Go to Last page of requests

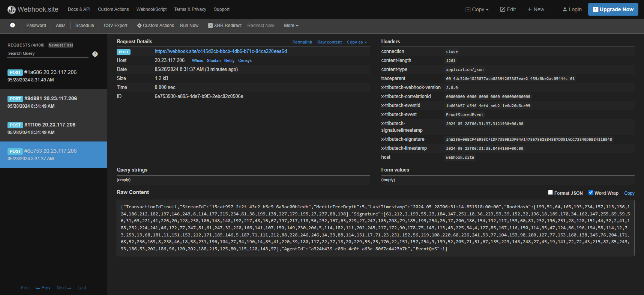coord(82,288)
